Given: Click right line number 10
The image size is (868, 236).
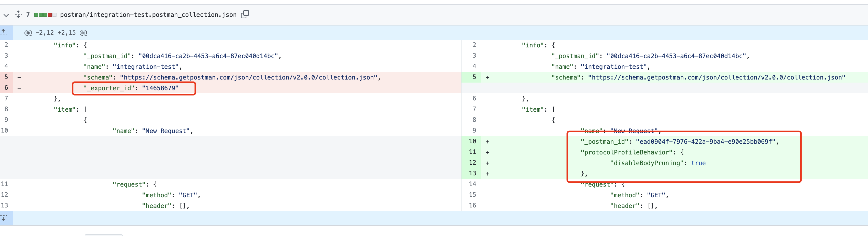Looking at the screenshot, I should tap(472, 141).
